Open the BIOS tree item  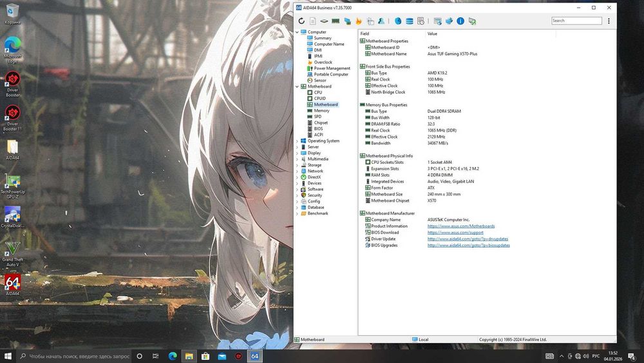[318, 129]
